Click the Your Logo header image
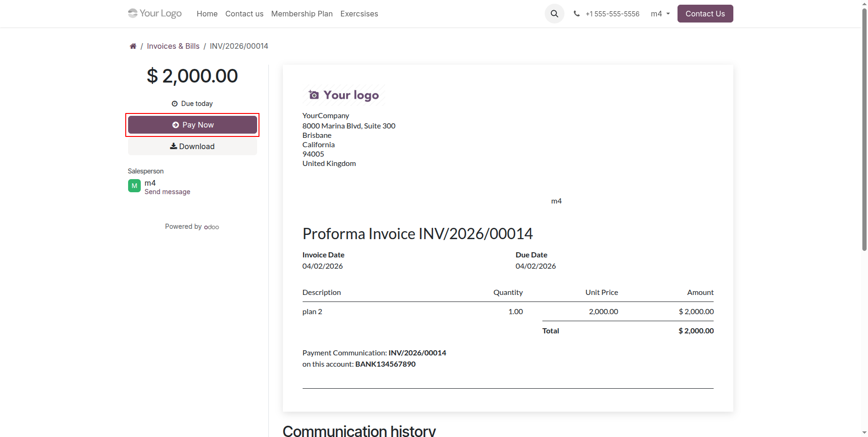 [x=155, y=13]
